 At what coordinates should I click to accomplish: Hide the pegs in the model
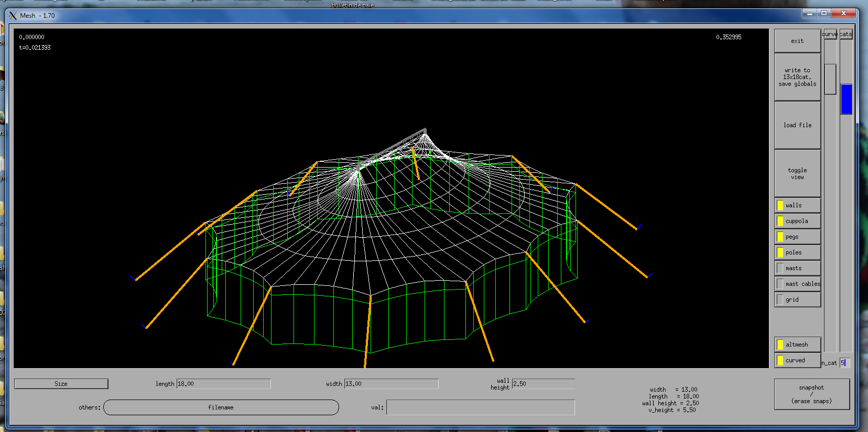(x=780, y=237)
